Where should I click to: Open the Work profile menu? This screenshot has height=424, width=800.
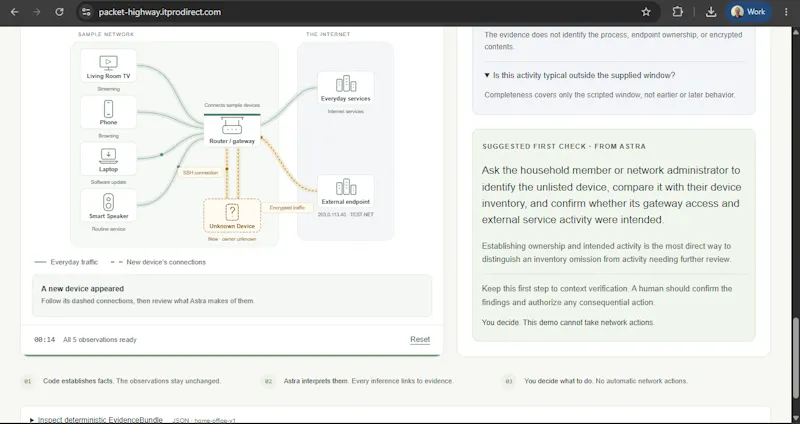pyautogui.click(x=748, y=12)
